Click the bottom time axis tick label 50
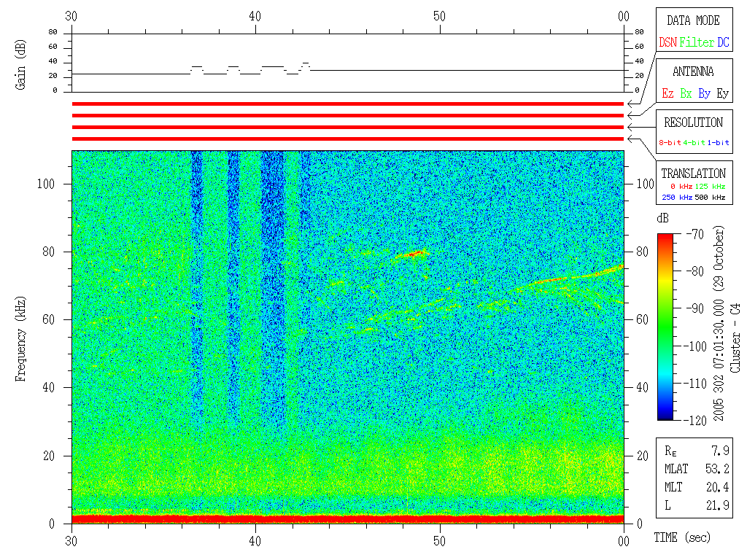Viewport: 747px width, 560px height. [440, 540]
